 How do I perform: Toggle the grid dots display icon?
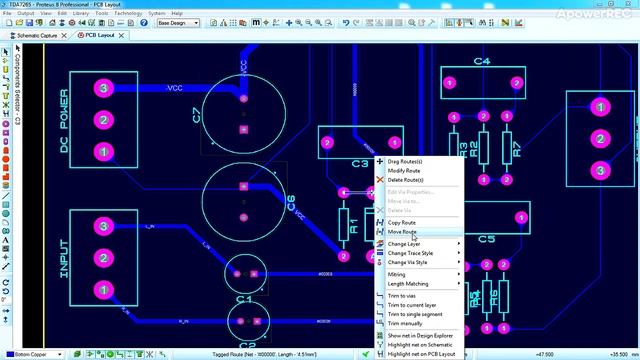coord(233,23)
